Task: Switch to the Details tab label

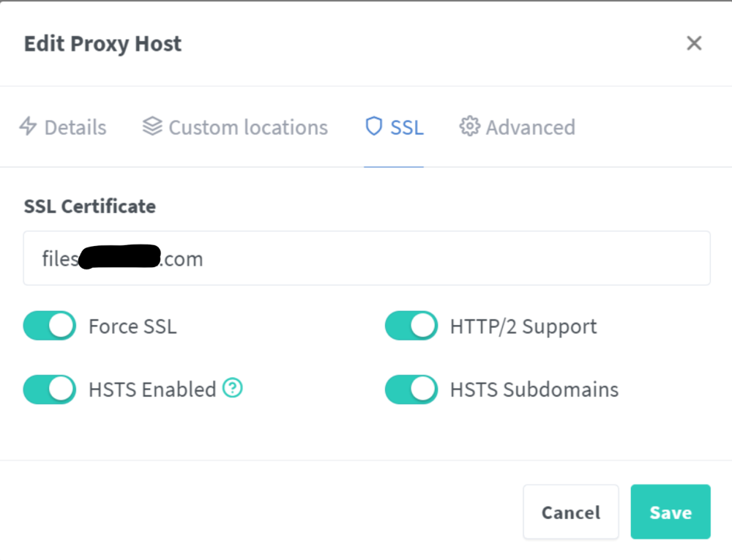Action: point(75,127)
